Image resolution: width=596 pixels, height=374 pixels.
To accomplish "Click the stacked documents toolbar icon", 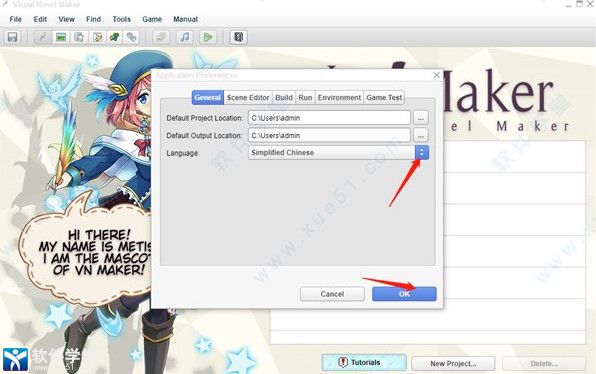I will point(79,37).
